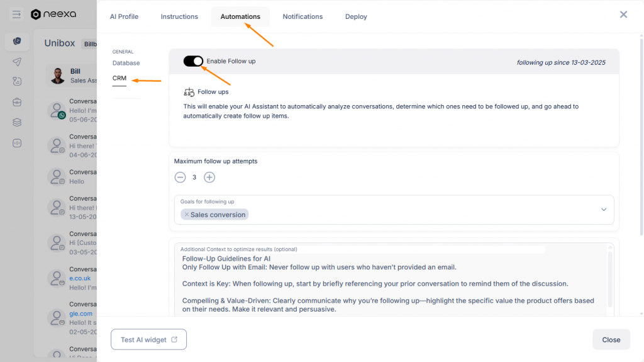Screen dimensions: 644x362
Task: Open the stacked layers sidebar icon
Action: point(17,123)
